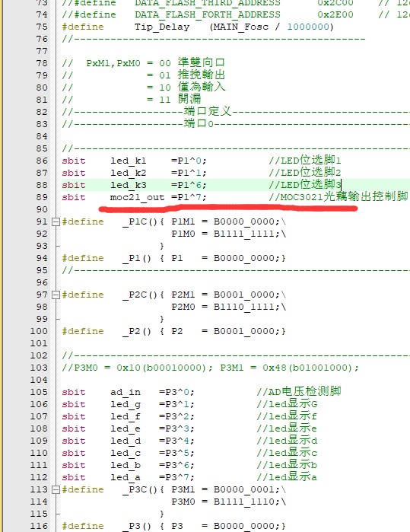The height and width of the screenshot is (532, 410).
Task: Click the //LED位选脚1 comment
Action: pos(305,161)
